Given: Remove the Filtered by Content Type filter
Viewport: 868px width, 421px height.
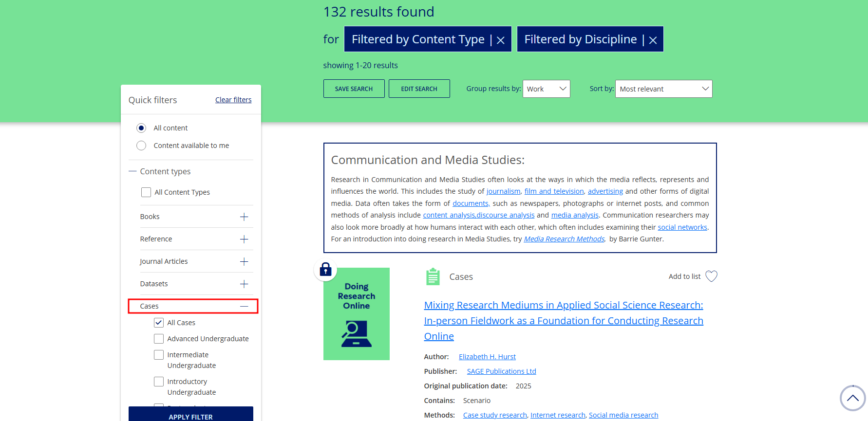Looking at the screenshot, I should [x=500, y=40].
